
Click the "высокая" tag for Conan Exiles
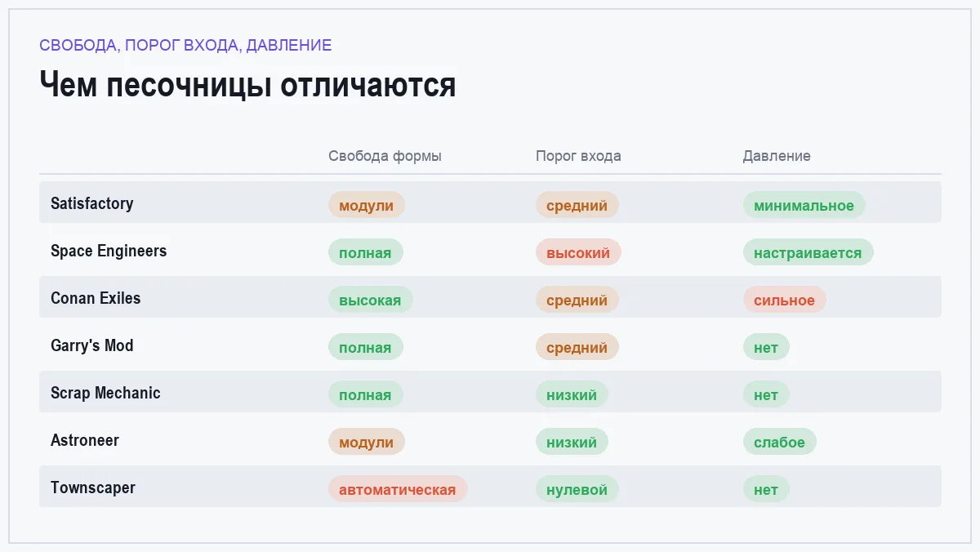(x=370, y=300)
